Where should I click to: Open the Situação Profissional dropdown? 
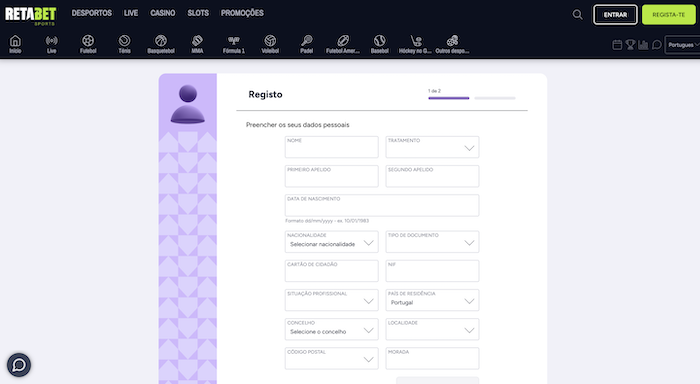point(331,300)
